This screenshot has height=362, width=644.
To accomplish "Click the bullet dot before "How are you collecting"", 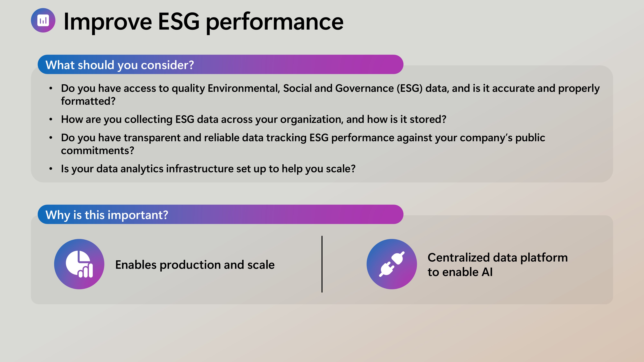I will coord(51,119).
